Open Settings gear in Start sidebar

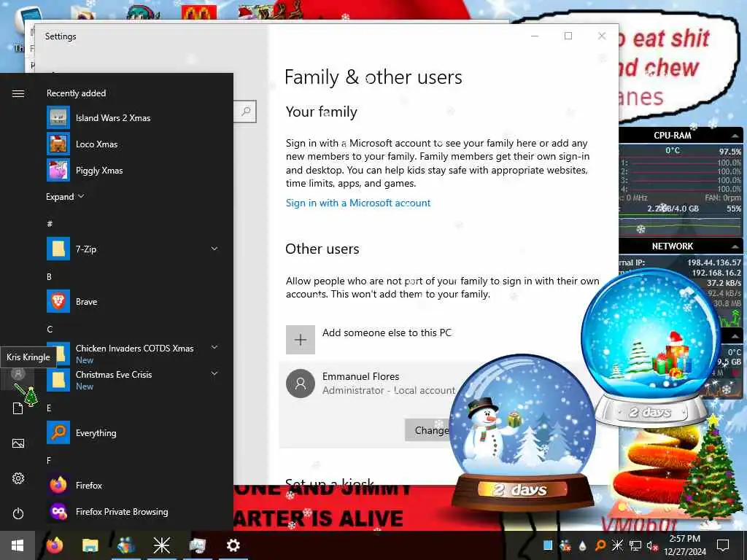coord(18,478)
